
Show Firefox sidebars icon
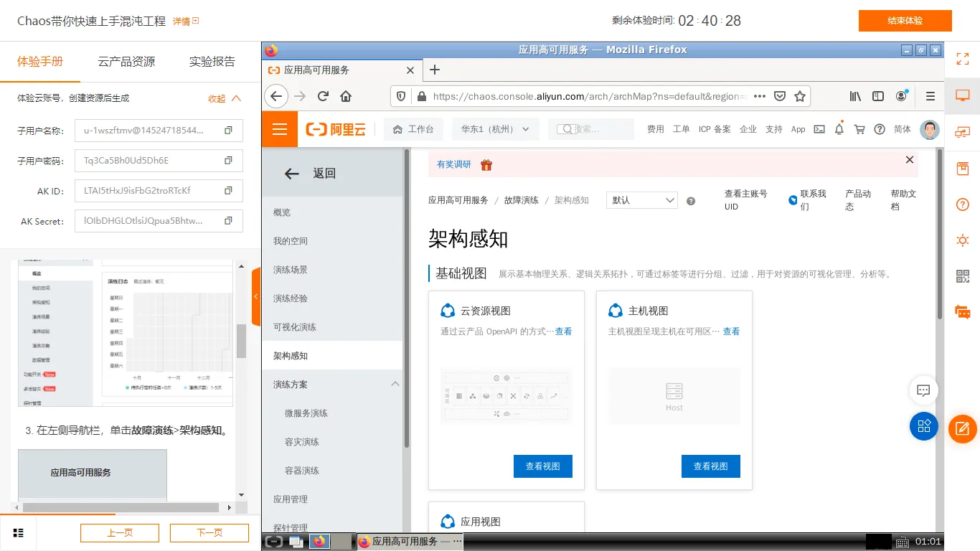[878, 96]
